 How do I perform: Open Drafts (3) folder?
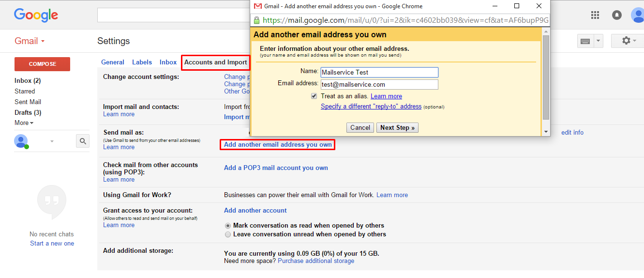pos(28,112)
